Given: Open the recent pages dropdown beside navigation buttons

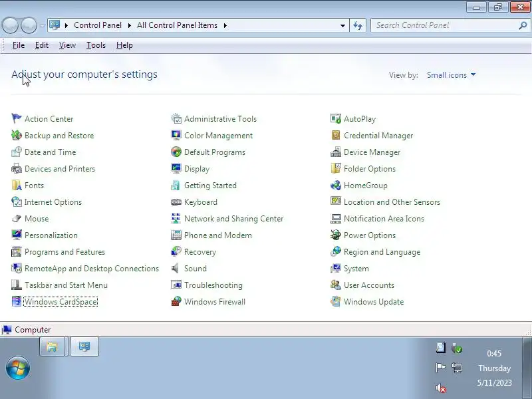Looking at the screenshot, I should (42, 25).
